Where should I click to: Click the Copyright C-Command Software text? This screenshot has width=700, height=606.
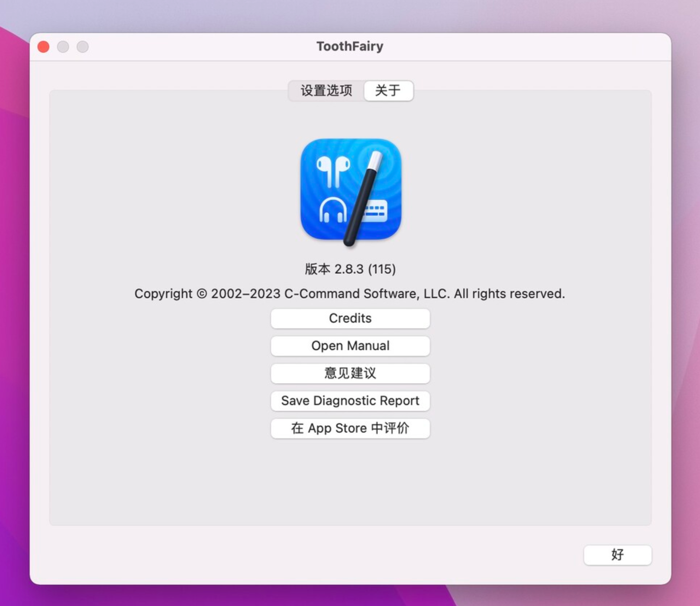tap(350, 293)
